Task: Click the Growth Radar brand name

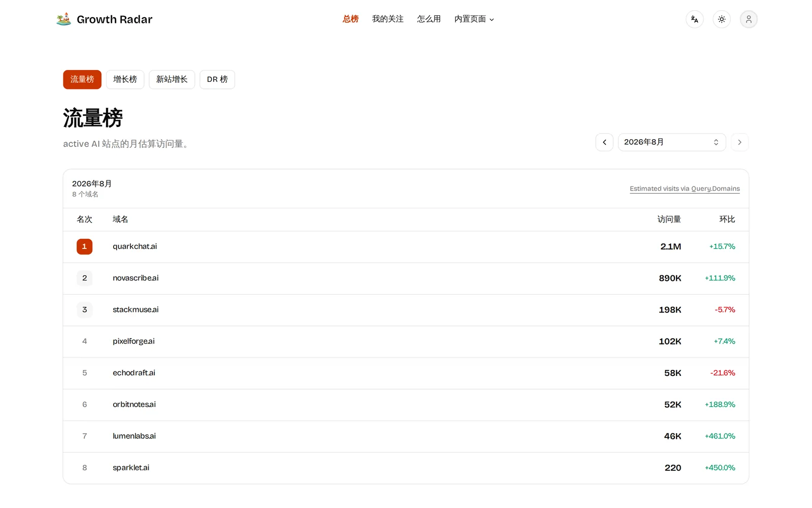Action: (115, 19)
